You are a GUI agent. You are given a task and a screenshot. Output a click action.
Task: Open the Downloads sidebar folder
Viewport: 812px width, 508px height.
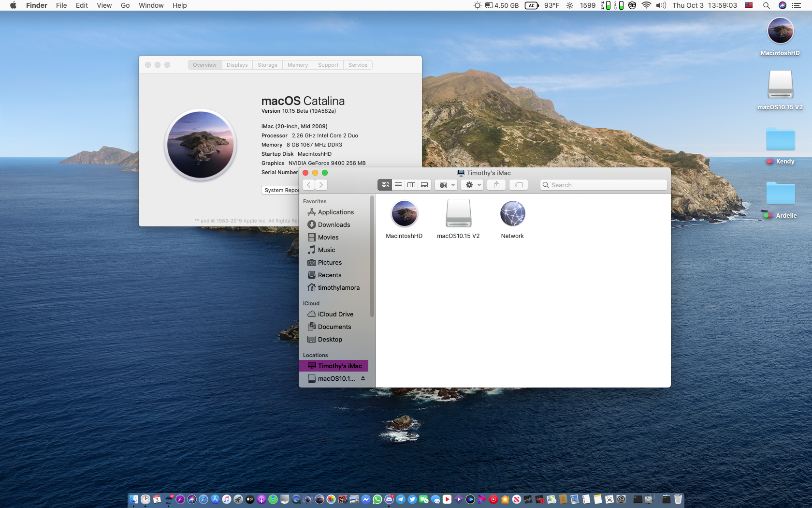pos(333,224)
